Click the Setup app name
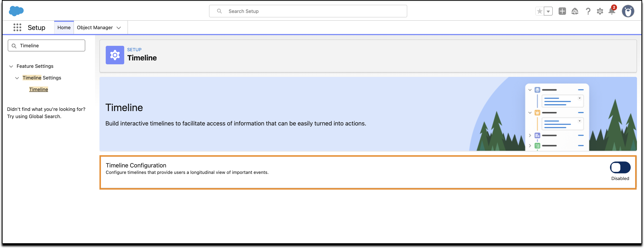 36,28
